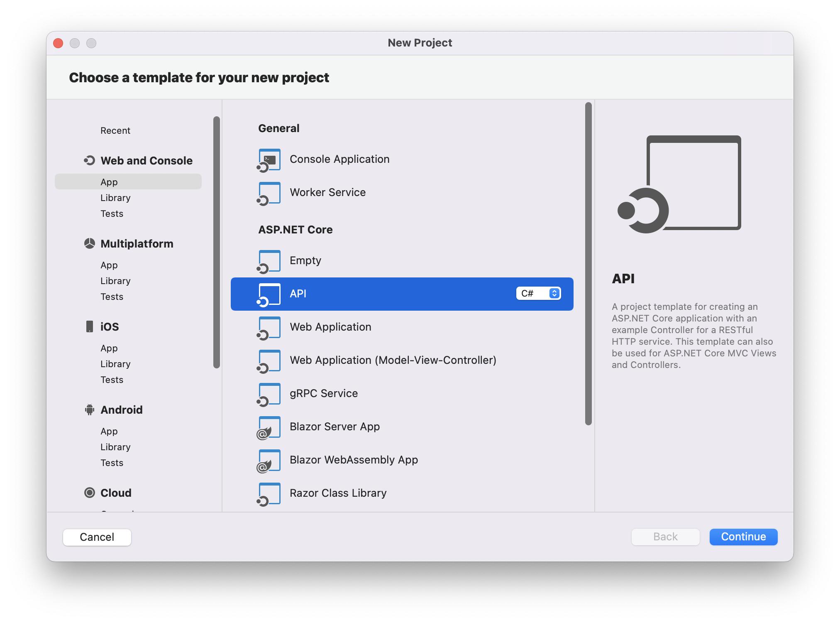Cancel the new project dialog
840x623 pixels.
click(97, 537)
